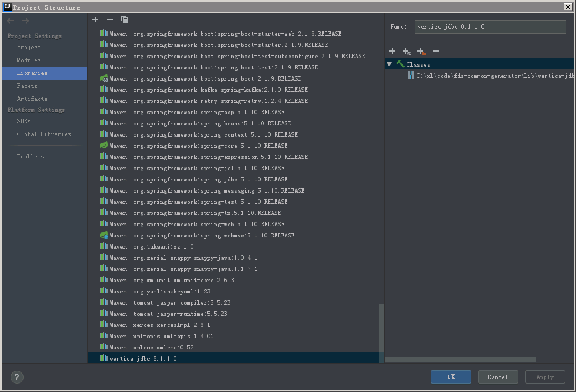This screenshot has height=392, width=576.
Task: Click library icon of org.tukaani:xz:1.0
Action: (104, 246)
